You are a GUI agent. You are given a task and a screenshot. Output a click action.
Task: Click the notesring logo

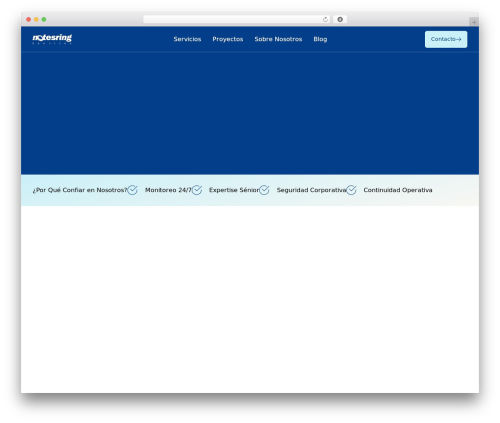coord(52,39)
